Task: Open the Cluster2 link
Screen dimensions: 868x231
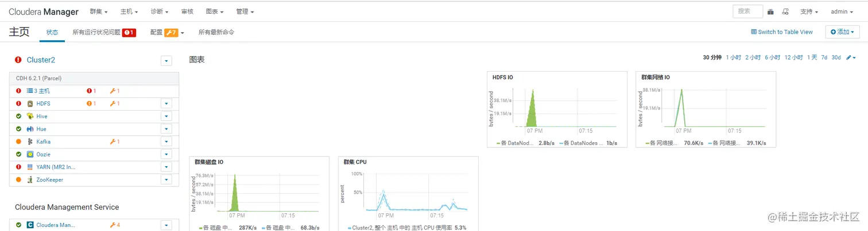Action: [x=41, y=60]
